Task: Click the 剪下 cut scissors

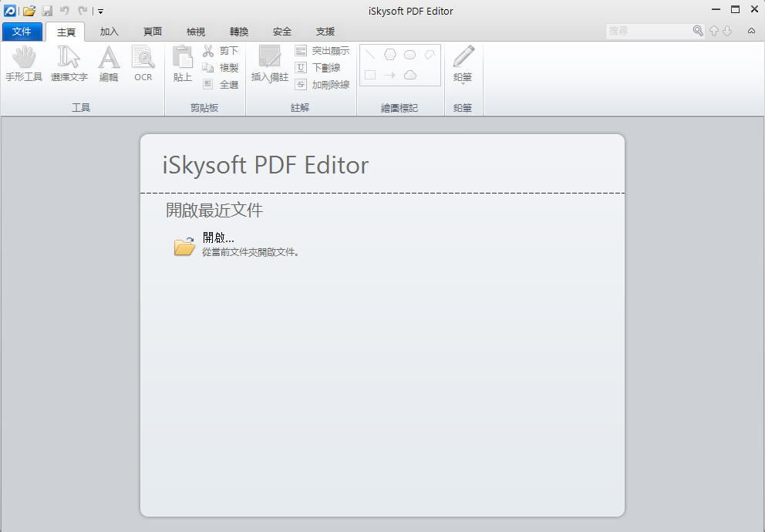Action: (221, 51)
